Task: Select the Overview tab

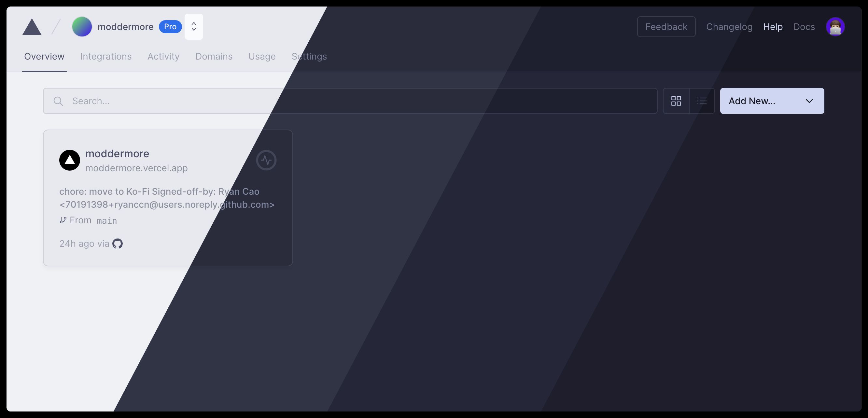Action: coord(44,56)
